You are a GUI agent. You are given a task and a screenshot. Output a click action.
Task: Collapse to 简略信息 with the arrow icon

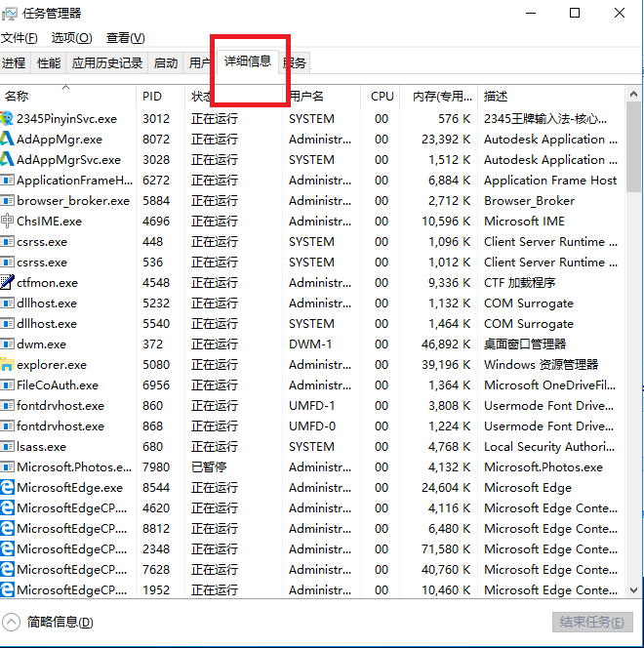point(11,622)
